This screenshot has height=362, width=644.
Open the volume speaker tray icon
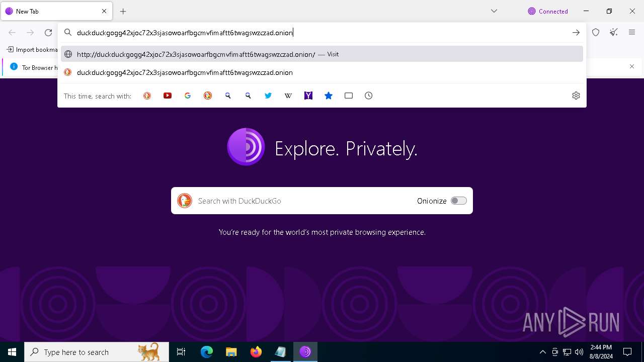579,352
